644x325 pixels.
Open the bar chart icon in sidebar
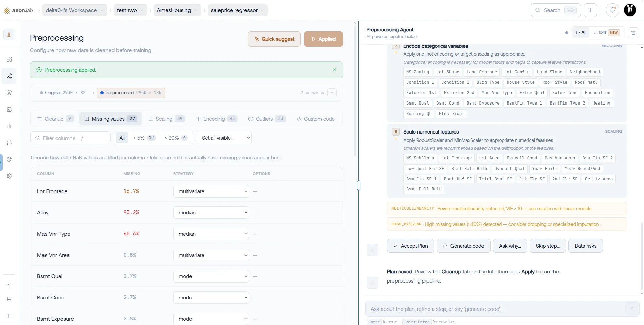[9, 126]
